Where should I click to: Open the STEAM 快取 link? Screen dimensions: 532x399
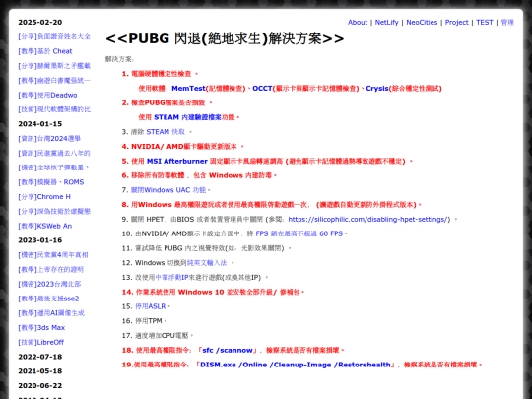[x=166, y=132]
